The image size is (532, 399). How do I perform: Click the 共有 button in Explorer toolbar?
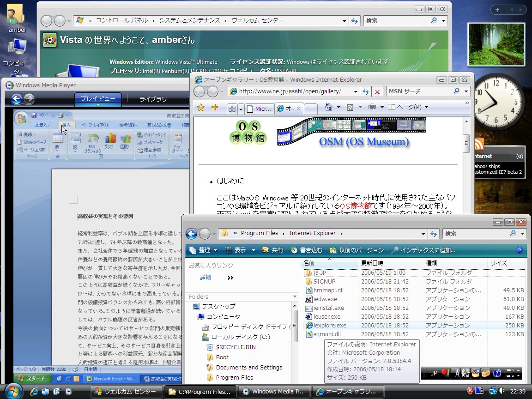pos(272,250)
